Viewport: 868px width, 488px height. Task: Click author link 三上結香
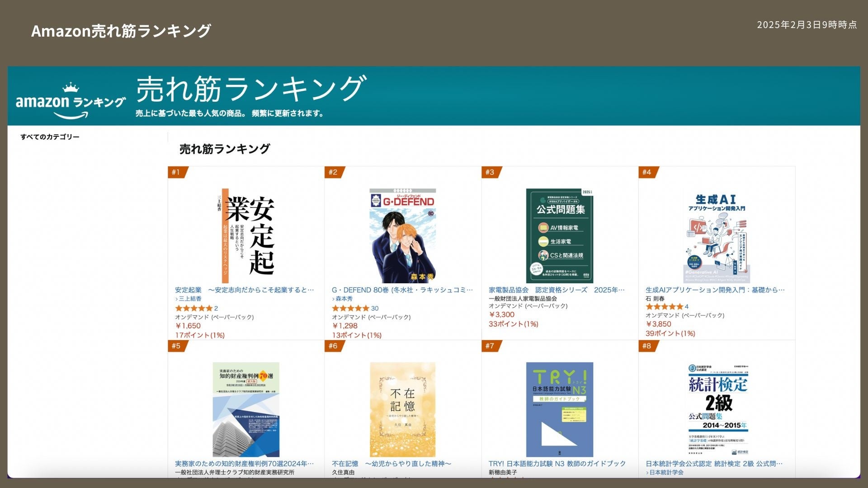(190, 299)
